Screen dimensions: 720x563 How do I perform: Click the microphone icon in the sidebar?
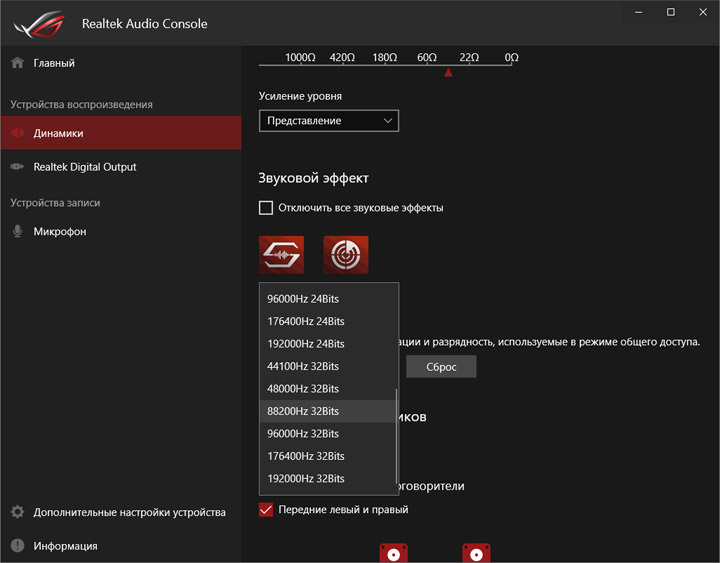click(x=17, y=231)
